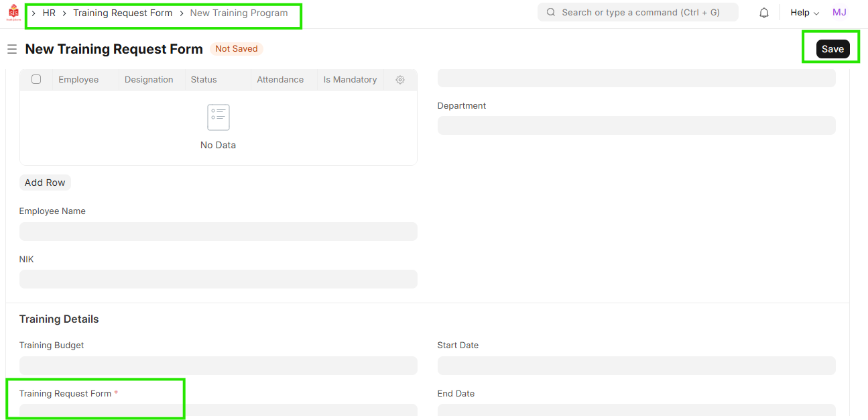This screenshot has width=868, height=420.
Task: Select the NIK input field
Action: point(218,279)
